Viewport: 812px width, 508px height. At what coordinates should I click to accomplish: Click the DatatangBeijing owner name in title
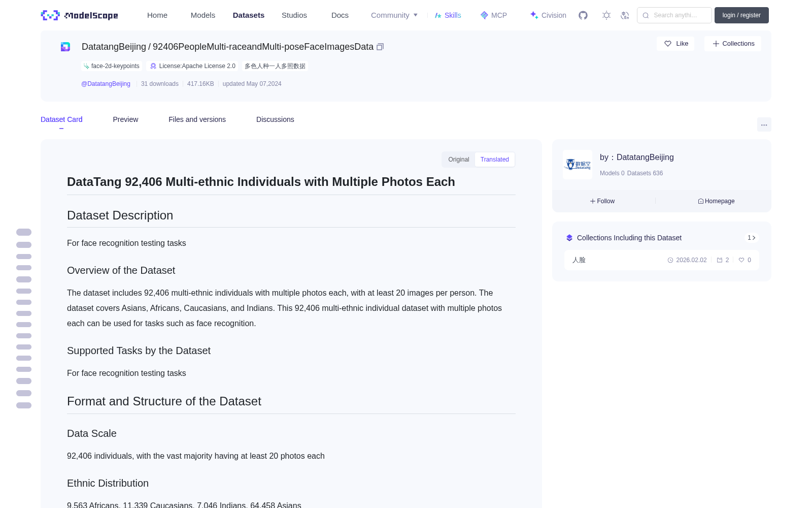(114, 47)
